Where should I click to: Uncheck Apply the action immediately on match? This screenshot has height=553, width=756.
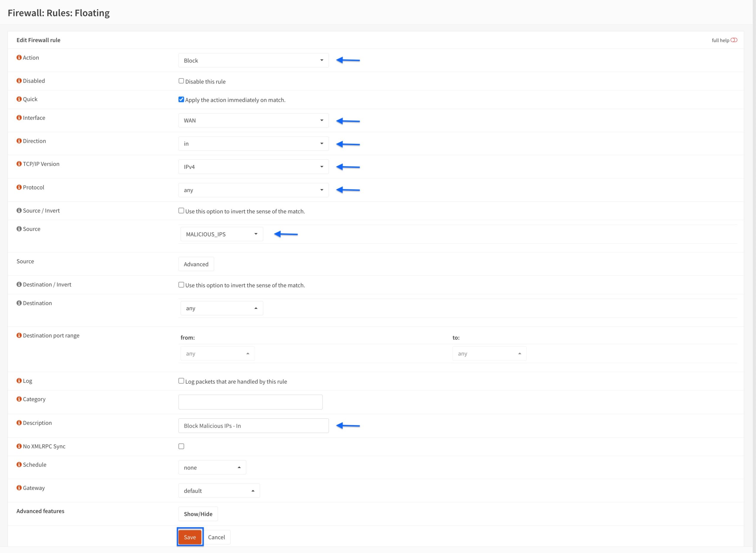coord(181,99)
